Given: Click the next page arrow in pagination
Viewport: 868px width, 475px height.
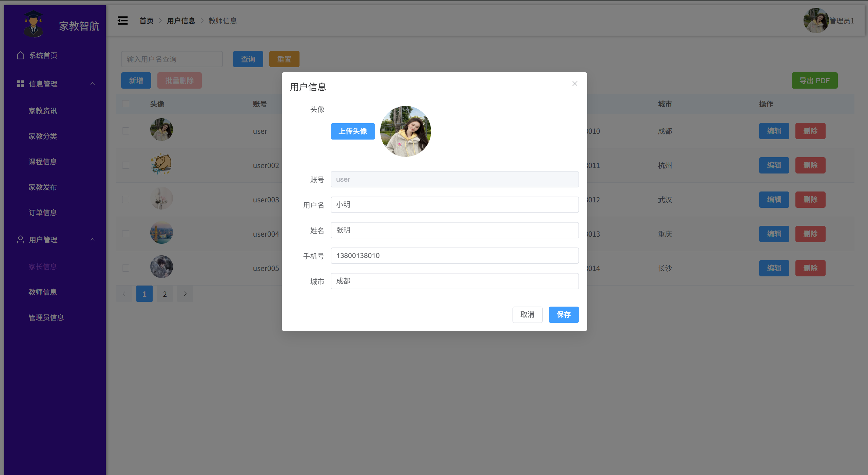Looking at the screenshot, I should coord(185,294).
